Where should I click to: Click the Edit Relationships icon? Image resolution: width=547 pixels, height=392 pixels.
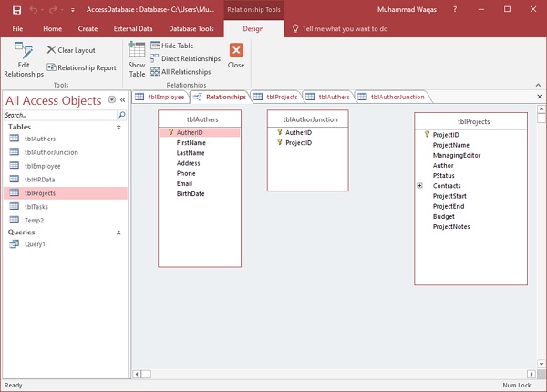click(24, 56)
